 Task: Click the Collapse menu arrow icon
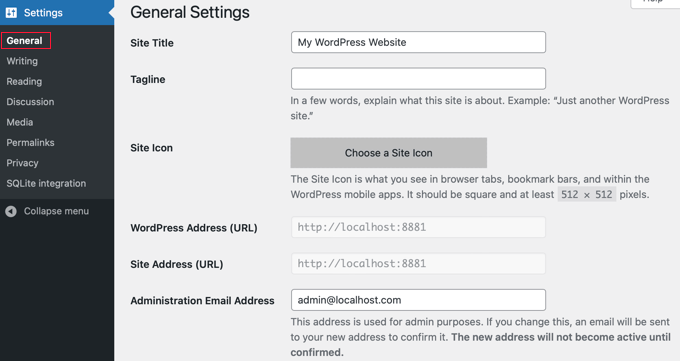tap(11, 211)
